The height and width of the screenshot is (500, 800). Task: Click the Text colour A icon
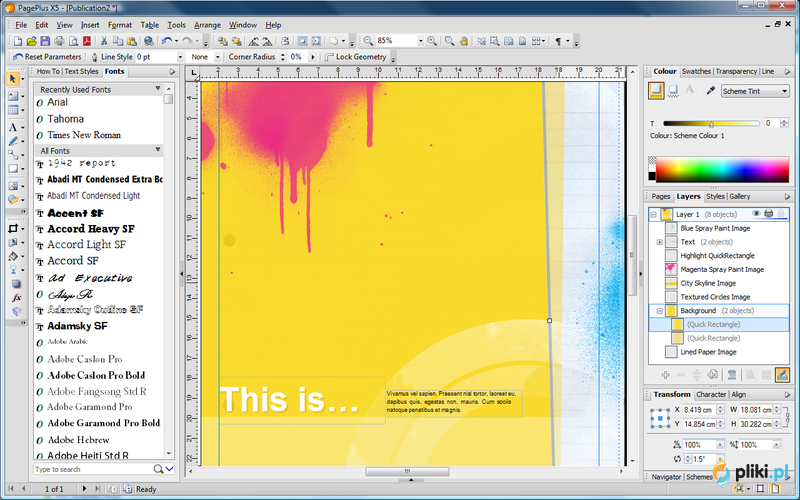689,89
